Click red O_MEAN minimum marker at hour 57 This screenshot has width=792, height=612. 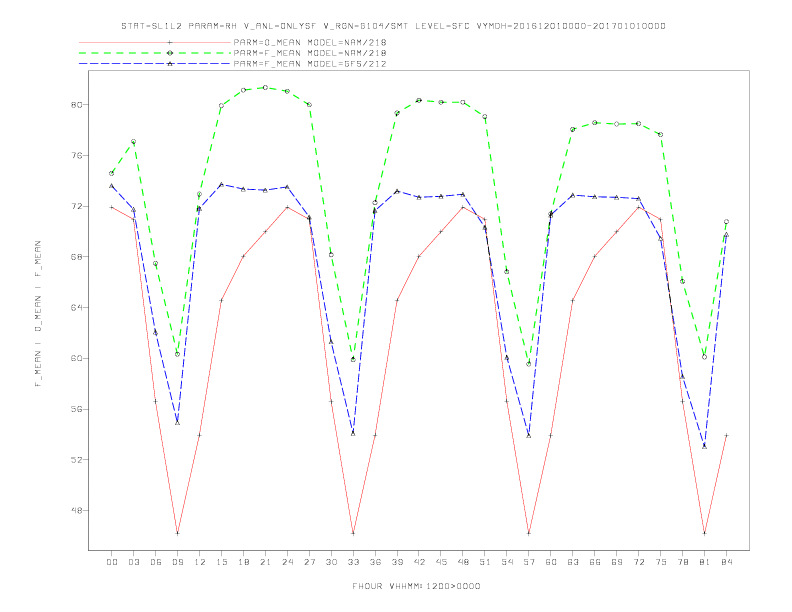pos(529,533)
